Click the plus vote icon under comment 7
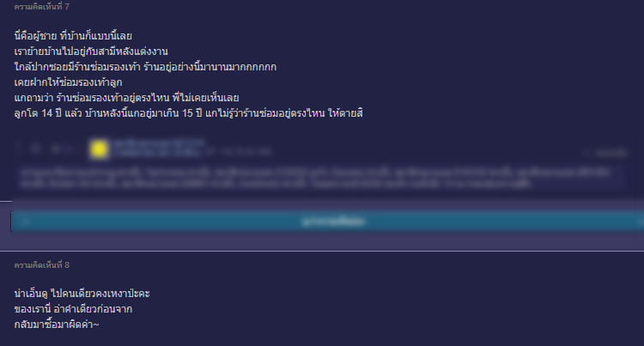The width and height of the screenshot is (644, 346). [19, 148]
